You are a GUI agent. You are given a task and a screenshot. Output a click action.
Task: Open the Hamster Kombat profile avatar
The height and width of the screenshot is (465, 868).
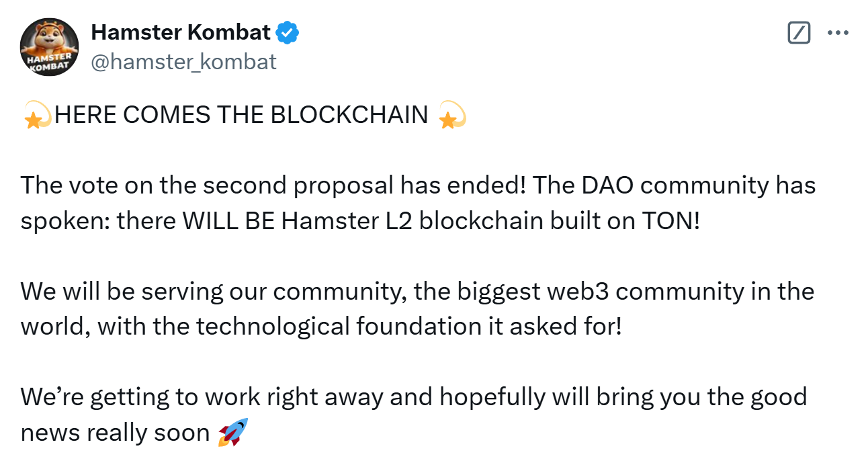point(51,46)
